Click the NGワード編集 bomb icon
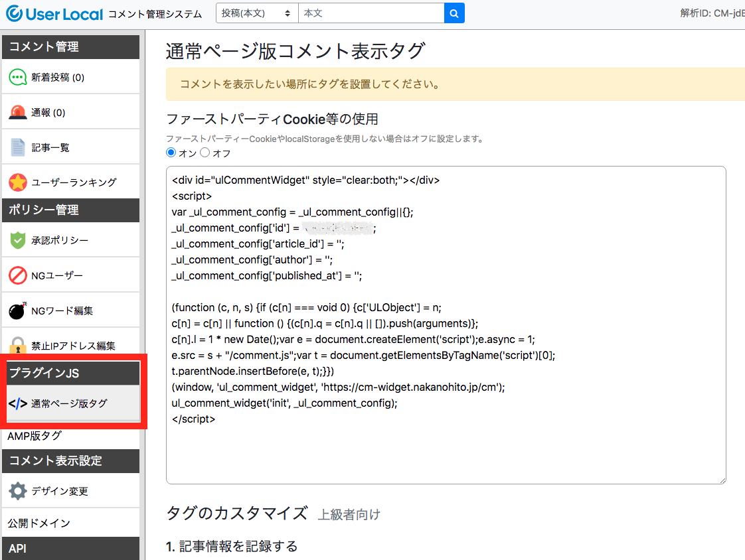The width and height of the screenshot is (745, 560). (17, 311)
